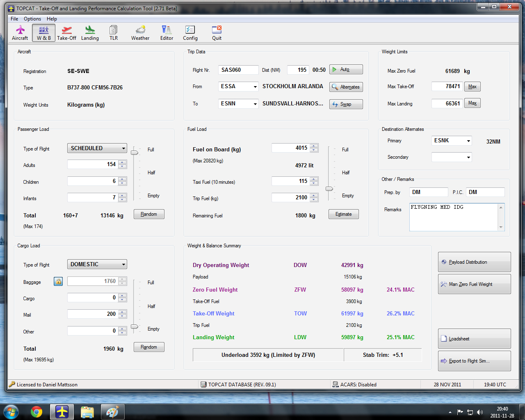Click the fuel load slider handle
The height and width of the screenshot is (420, 525).
pyautogui.click(x=329, y=189)
